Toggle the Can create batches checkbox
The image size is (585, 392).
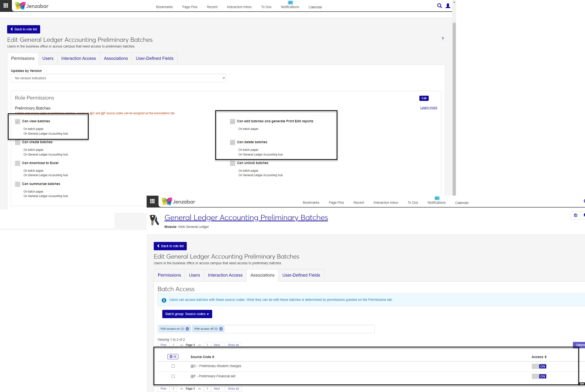pyautogui.click(x=18, y=142)
